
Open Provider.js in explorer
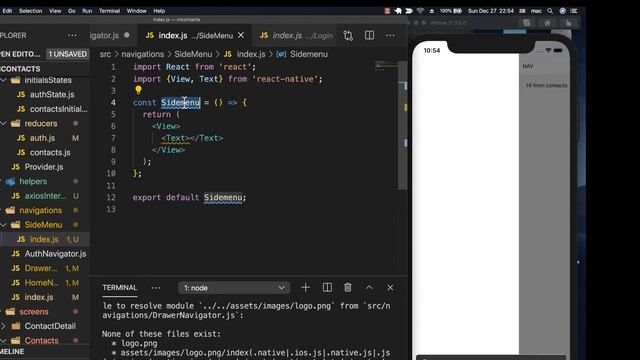(44, 167)
